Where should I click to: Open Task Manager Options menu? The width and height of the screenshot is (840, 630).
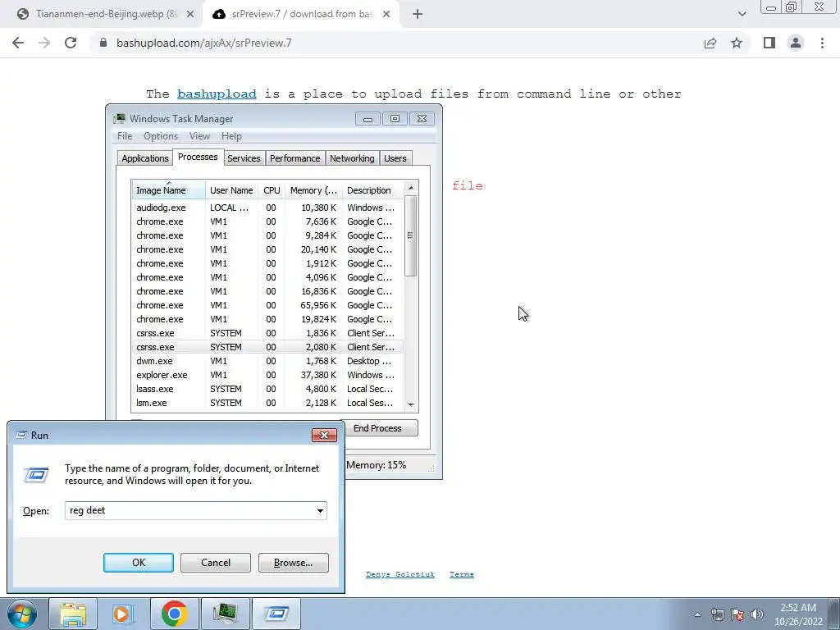click(161, 136)
